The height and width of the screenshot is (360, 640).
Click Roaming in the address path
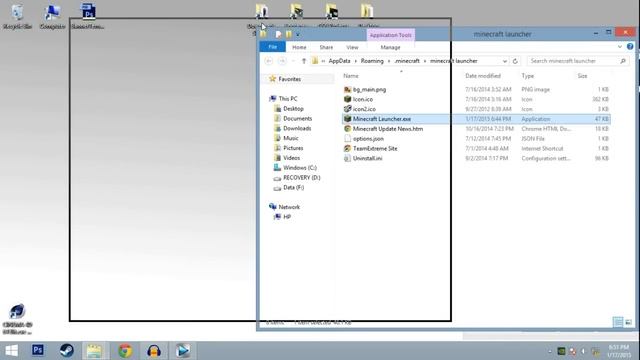pos(372,61)
